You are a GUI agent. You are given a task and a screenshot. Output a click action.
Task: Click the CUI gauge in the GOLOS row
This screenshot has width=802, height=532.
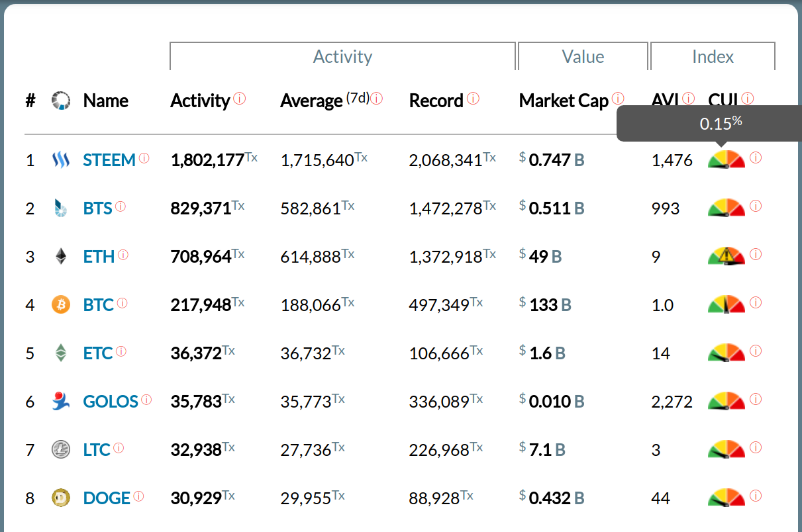(x=727, y=401)
